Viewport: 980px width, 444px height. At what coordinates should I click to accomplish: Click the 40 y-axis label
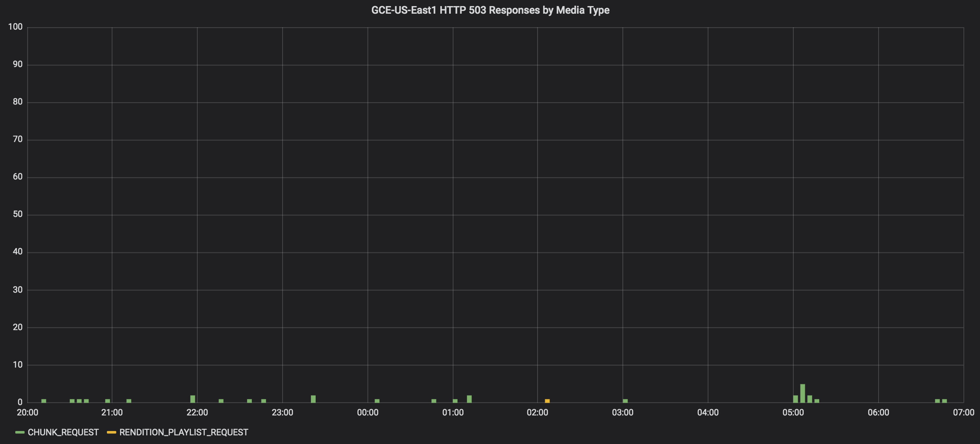tap(18, 252)
